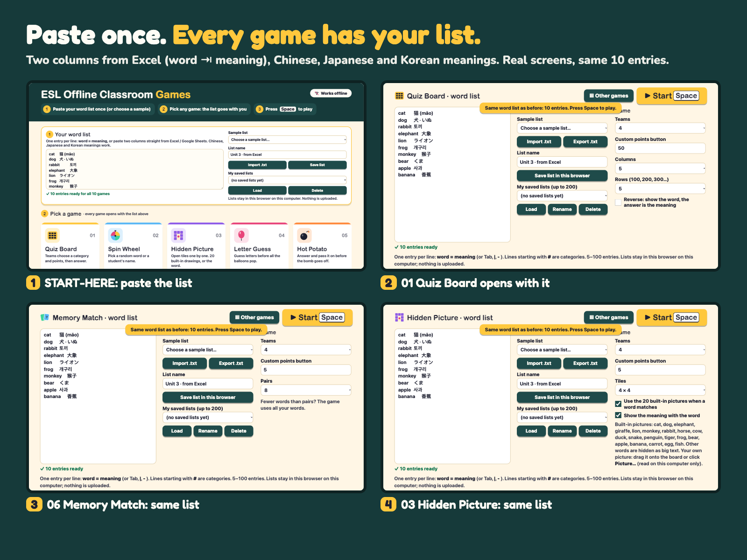This screenshot has height=560, width=747.
Task: Click the Quiz Board game card icon
Action: (x=52, y=236)
